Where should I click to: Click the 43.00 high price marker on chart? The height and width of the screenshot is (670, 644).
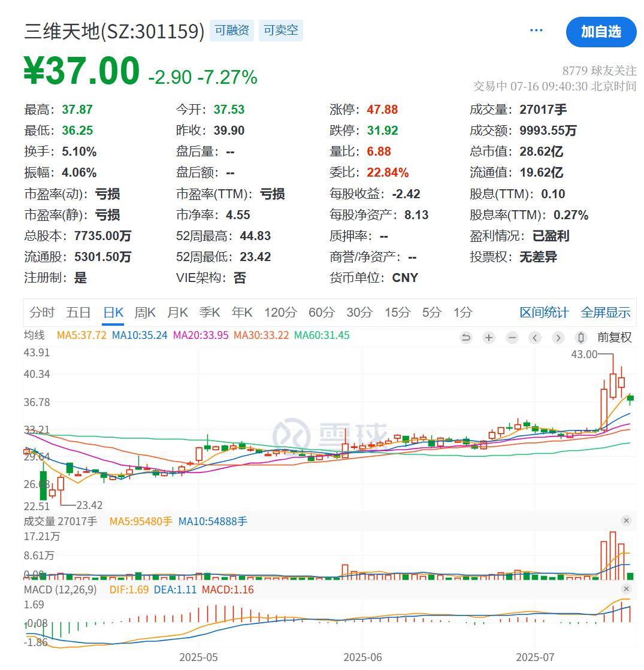pos(584,354)
